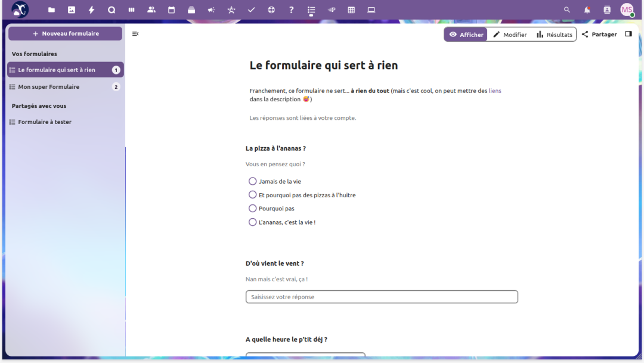Open "Mon super Formulaire" in sidebar

pos(49,87)
